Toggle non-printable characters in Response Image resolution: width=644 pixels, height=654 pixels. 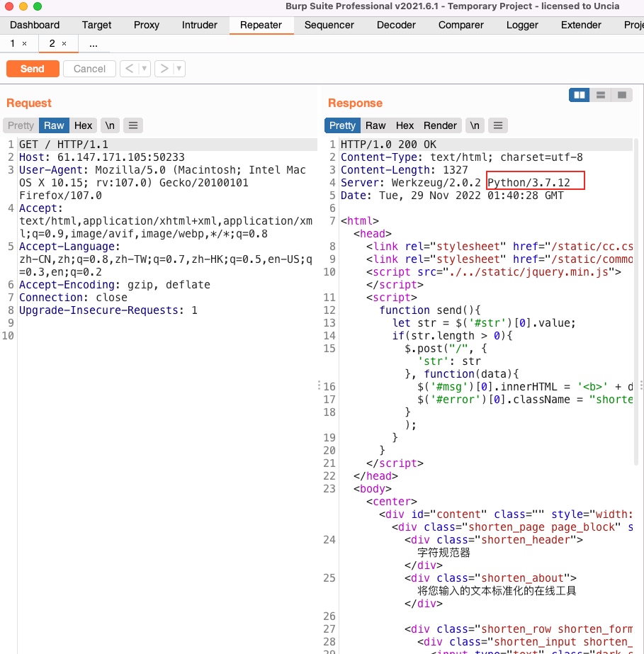point(475,125)
